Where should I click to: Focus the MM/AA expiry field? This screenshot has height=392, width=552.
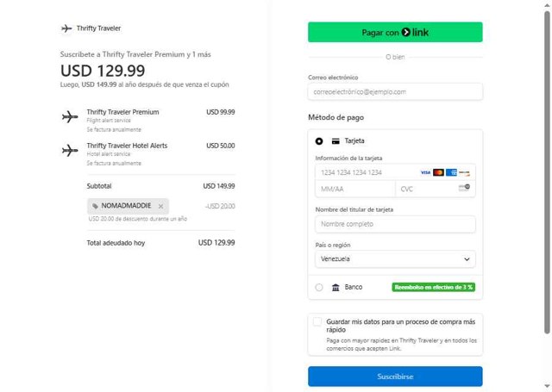coord(355,190)
